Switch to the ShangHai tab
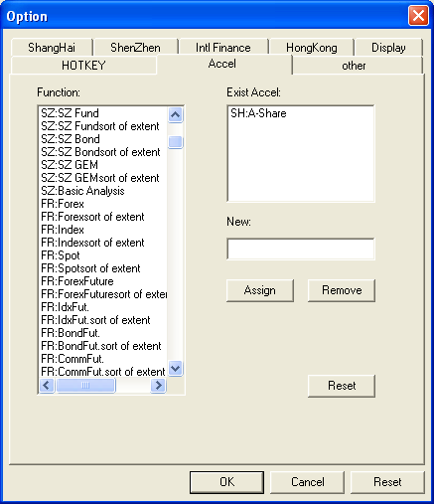The height and width of the screenshot is (504, 434). (52, 48)
